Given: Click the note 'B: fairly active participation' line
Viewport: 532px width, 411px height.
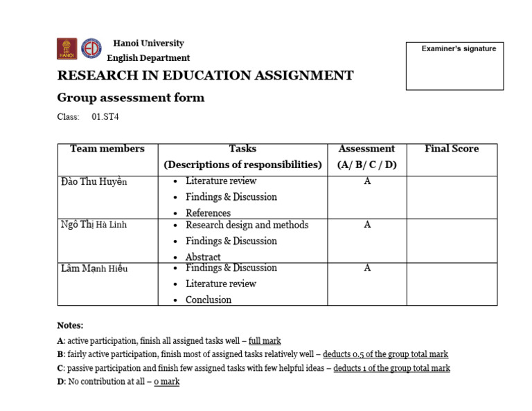Looking at the screenshot, I should (x=253, y=354).
